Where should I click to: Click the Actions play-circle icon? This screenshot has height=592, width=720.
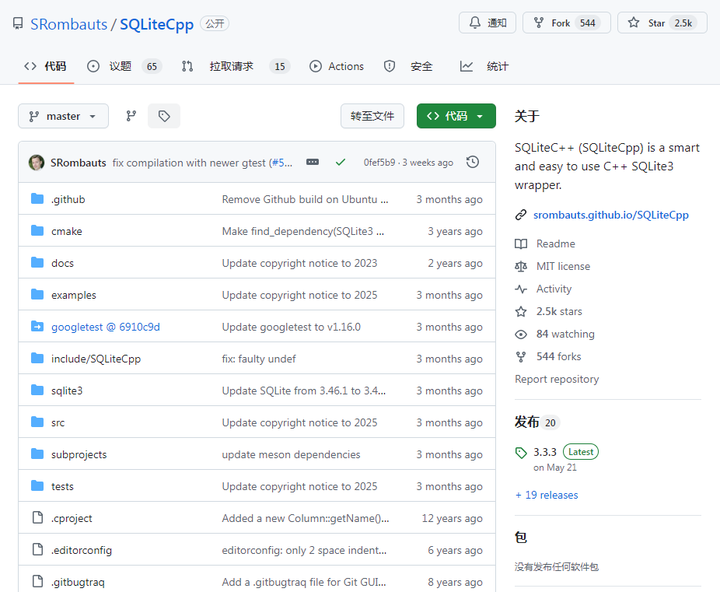pyautogui.click(x=315, y=66)
